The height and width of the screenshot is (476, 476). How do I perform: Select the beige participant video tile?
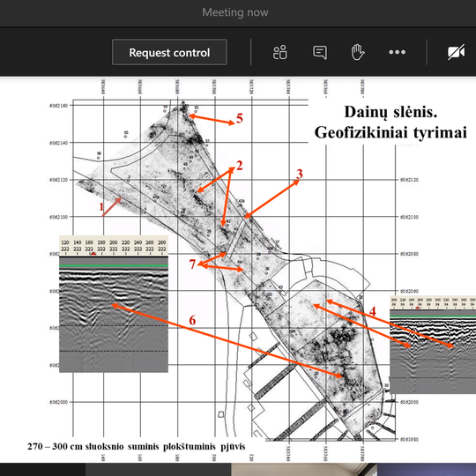304,469
